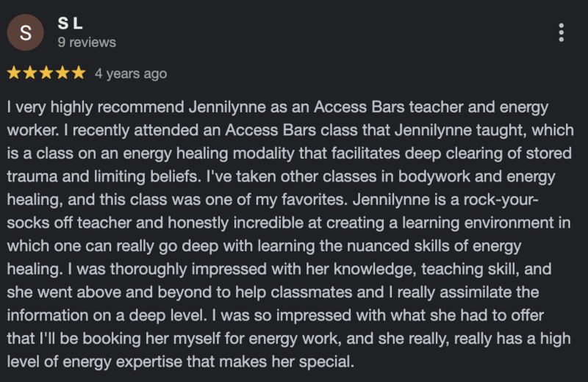588x382 pixels.
Task: Click the words 'trauma and limiting beliefs'
Action: [104, 176]
